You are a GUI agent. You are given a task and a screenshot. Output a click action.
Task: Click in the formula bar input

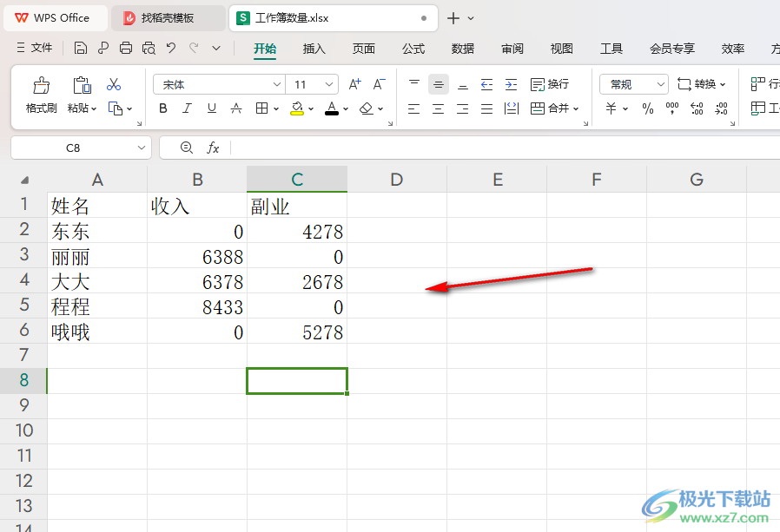tap(506, 148)
